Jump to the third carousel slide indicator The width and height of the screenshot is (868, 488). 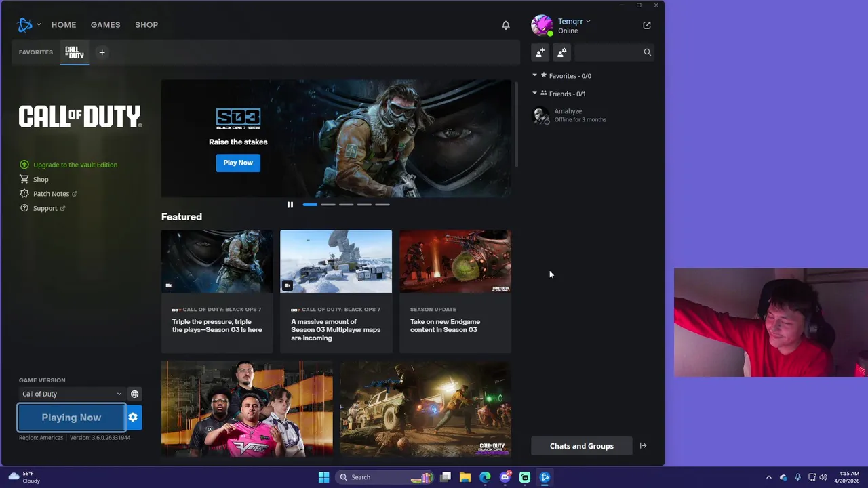pyautogui.click(x=347, y=205)
